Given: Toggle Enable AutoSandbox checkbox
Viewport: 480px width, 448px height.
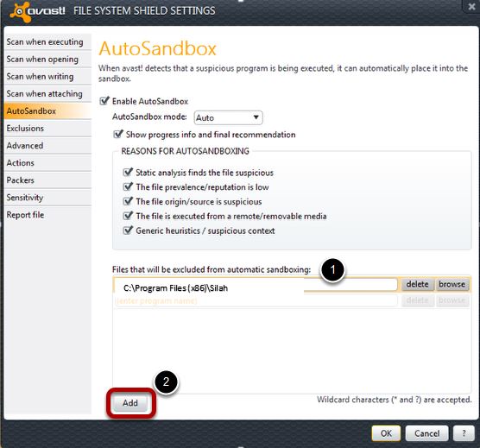Looking at the screenshot, I should pos(104,101).
